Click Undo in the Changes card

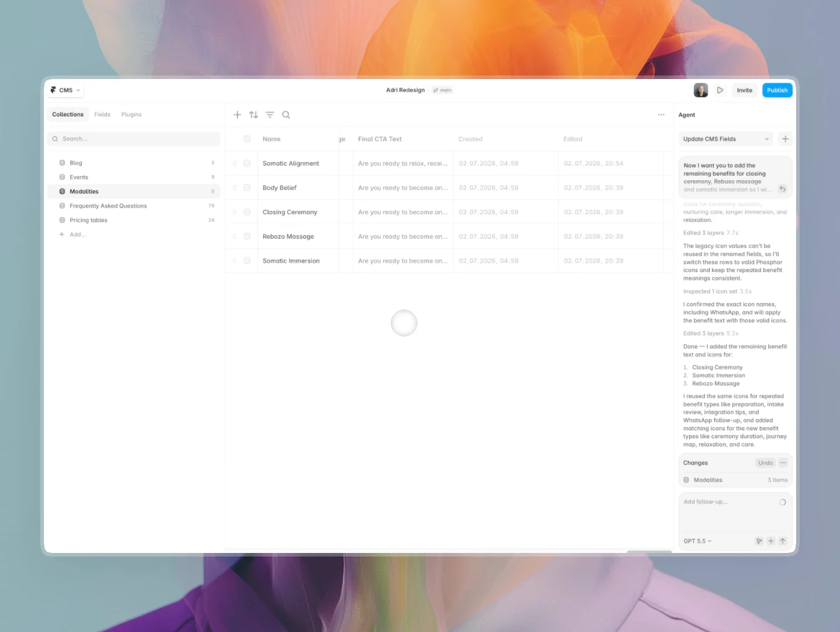(x=766, y=462)
